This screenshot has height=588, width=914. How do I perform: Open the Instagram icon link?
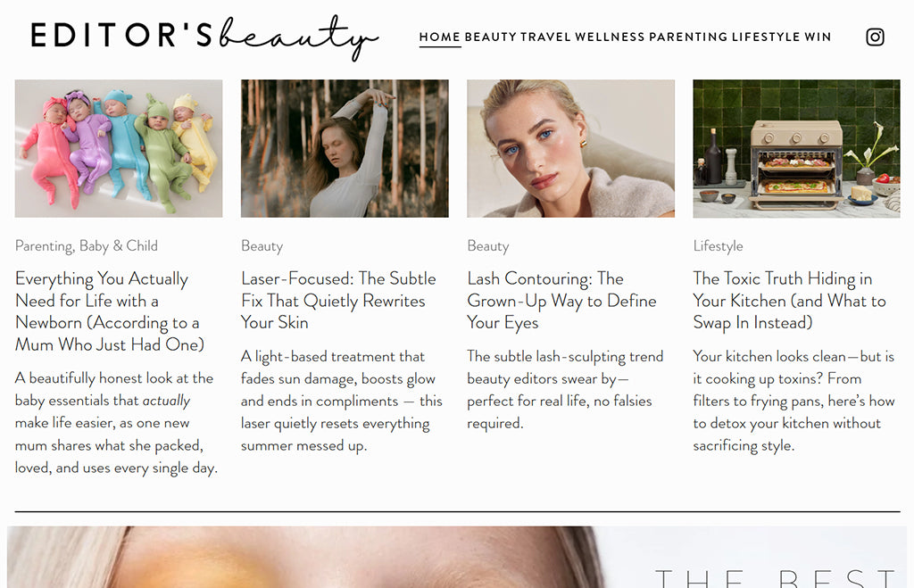pyautogui.click(x=875, y=37)
